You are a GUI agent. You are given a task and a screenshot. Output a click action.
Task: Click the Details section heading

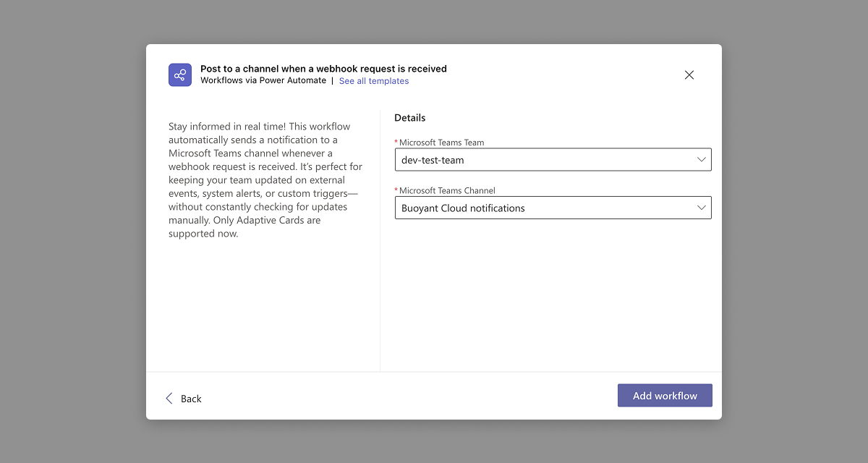[x=410, y=118]
